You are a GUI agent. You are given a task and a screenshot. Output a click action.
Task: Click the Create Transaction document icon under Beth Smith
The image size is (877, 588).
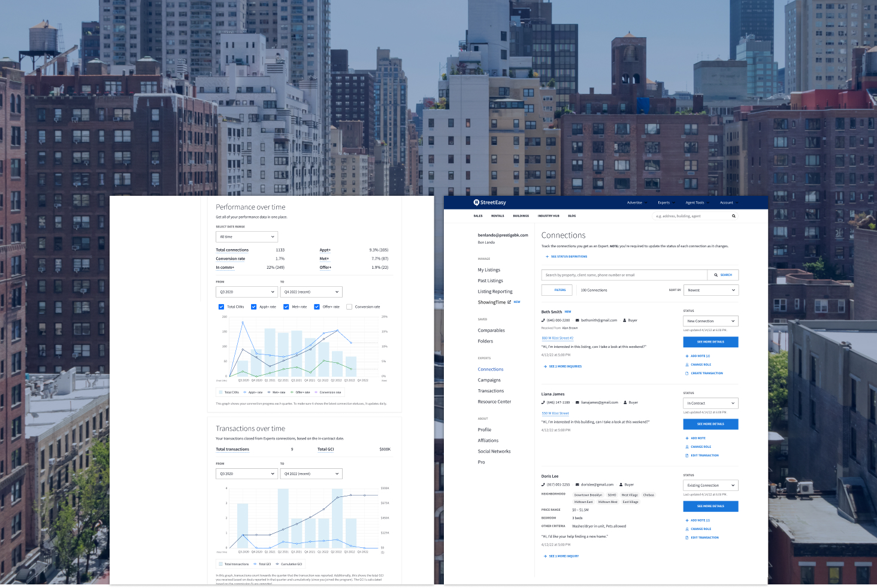point(687,373)
